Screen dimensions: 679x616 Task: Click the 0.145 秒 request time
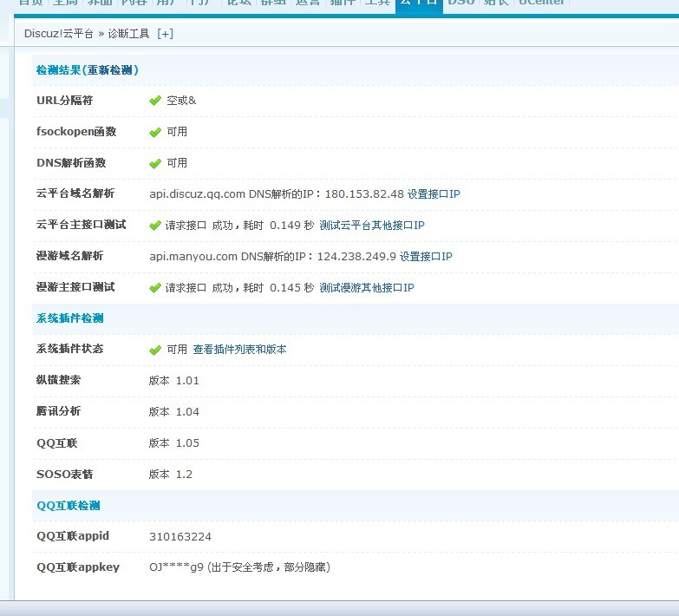click(x=291, y=288)
